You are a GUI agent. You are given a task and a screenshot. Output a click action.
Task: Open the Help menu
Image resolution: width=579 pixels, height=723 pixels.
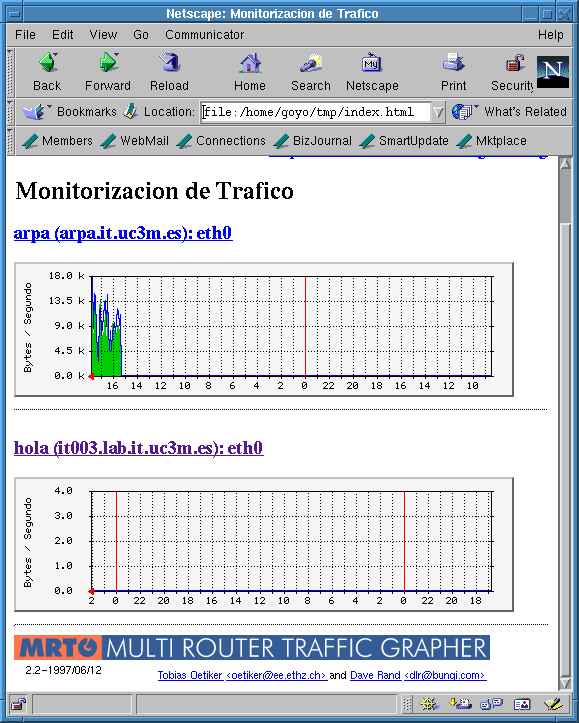click(550, 35)
